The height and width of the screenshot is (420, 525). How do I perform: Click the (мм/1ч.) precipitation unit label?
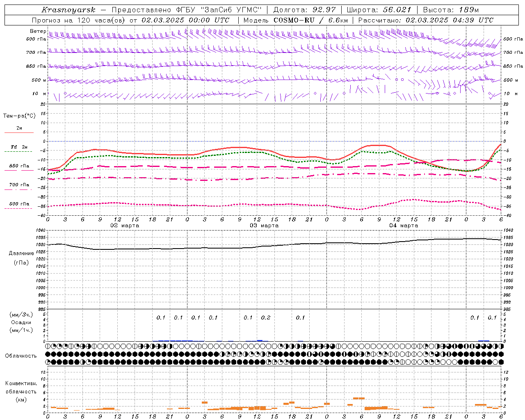(x=21, y=330)
